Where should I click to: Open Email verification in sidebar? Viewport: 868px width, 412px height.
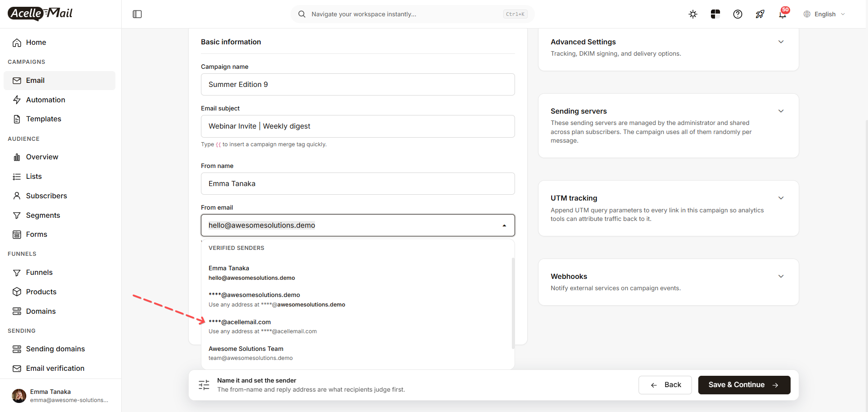pos(59,369)
